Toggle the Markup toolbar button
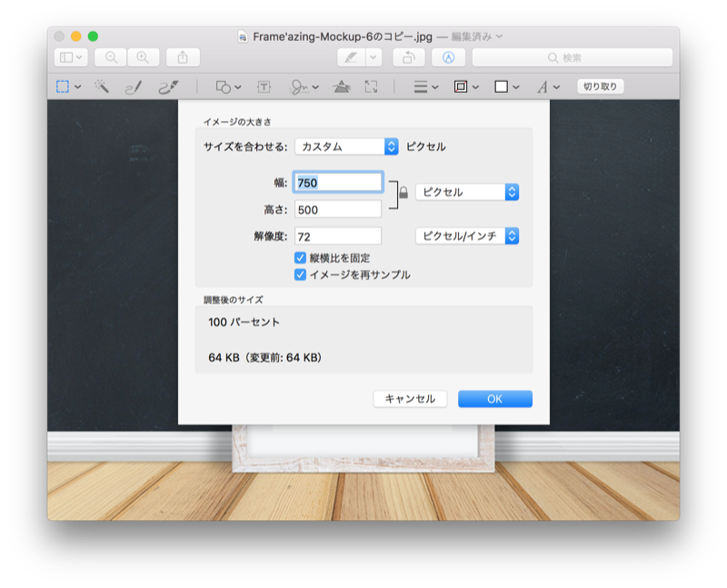Image resolution: width=727 pixels, height=588 pixels. coord(448,57)
